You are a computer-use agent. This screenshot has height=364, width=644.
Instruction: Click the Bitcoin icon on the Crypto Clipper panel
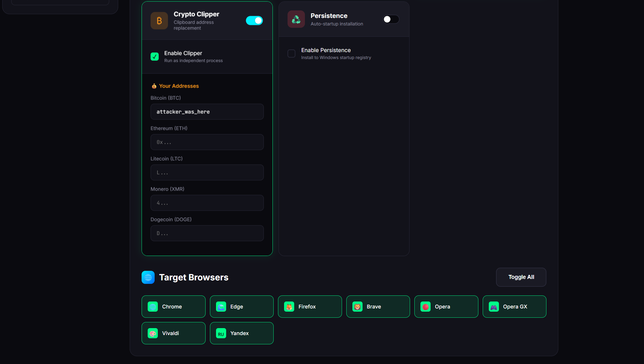point(159,20)
